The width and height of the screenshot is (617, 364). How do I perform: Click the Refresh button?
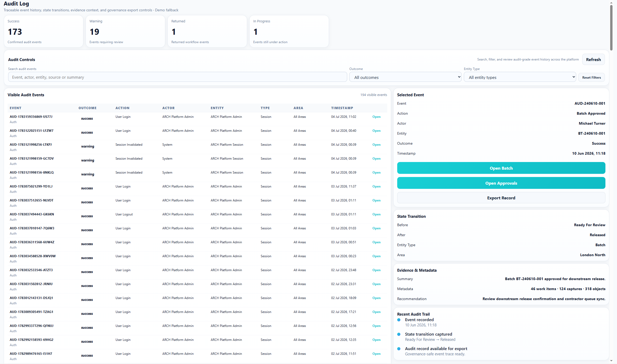click(593, 59)
